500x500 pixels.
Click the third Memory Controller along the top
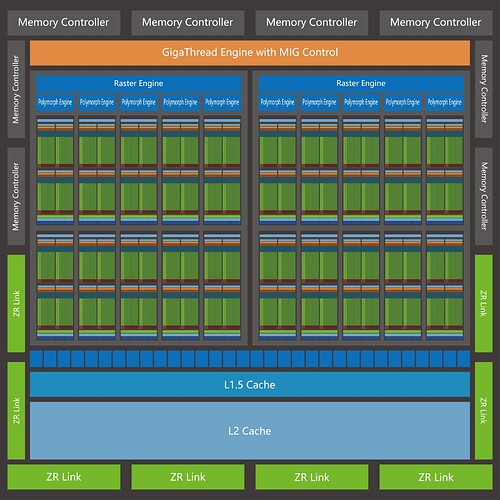tap(312, 23)
